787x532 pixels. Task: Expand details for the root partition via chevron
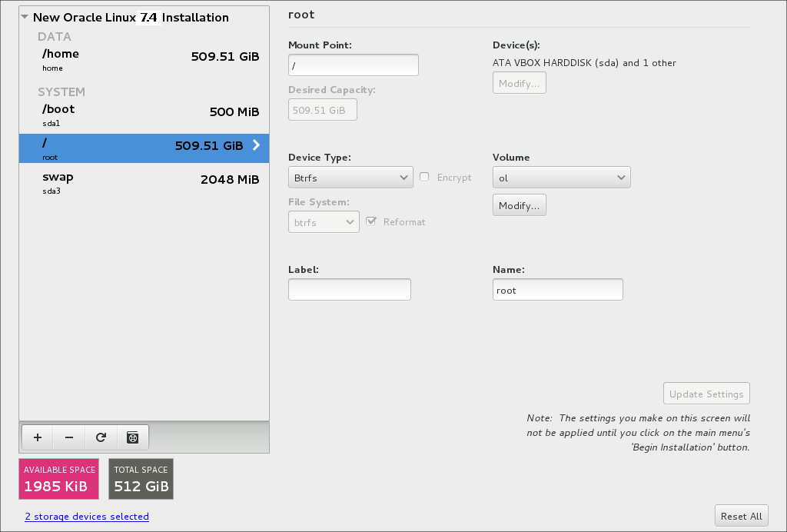[256, 144]
